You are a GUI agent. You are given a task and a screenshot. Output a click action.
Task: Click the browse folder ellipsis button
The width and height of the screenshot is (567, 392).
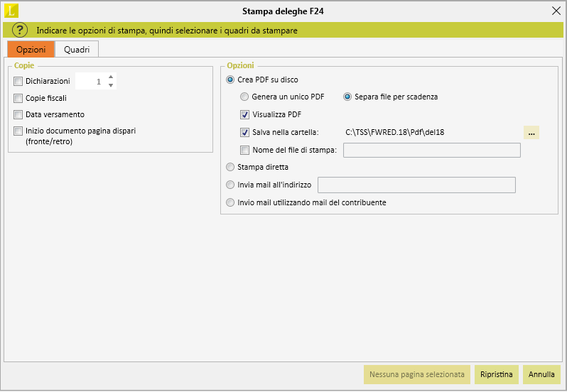pyautogui.click(x=531, y=133)
